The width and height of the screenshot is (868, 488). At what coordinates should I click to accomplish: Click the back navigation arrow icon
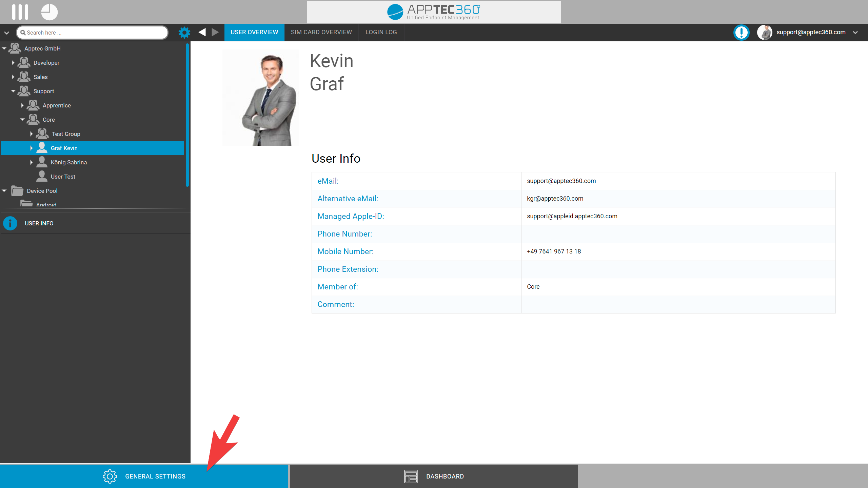(203, 32)
